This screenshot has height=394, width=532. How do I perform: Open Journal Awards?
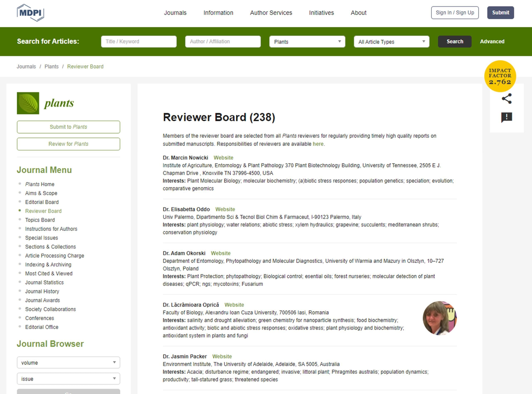[43, 300]
